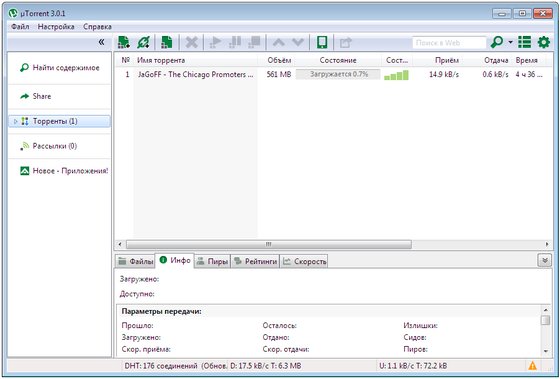
Task: Click the 14.9 kB/s download speed cell
Action: [444, 74]
